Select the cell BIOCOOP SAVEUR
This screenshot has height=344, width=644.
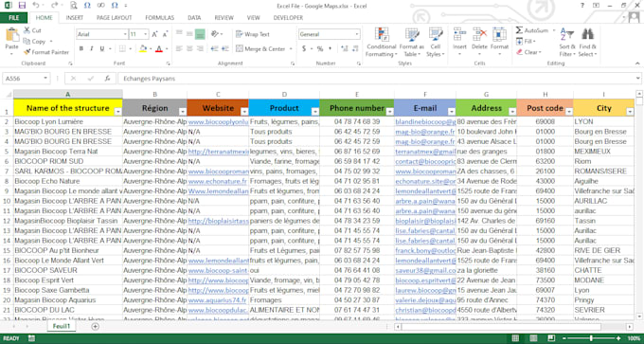point(68,270)
